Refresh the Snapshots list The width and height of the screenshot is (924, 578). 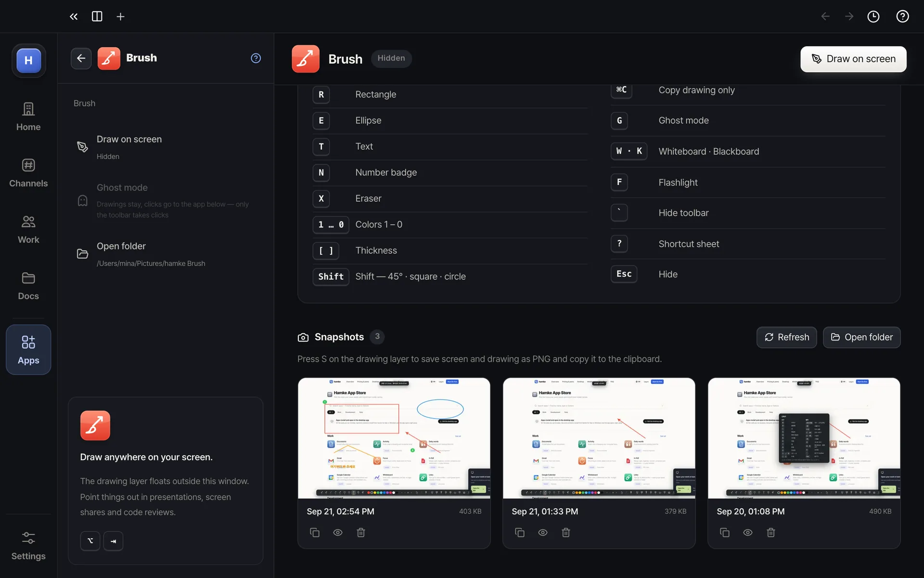786,337
